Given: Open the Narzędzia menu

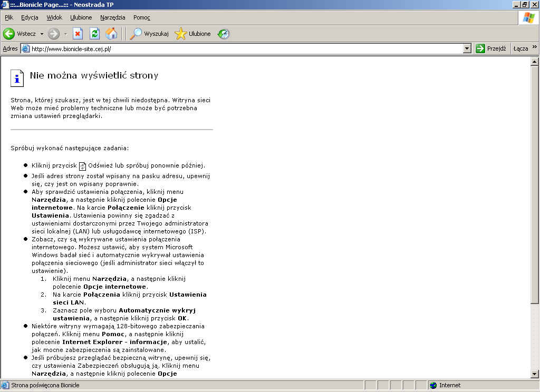Looking at the screenshot, I should click(113, 17).
